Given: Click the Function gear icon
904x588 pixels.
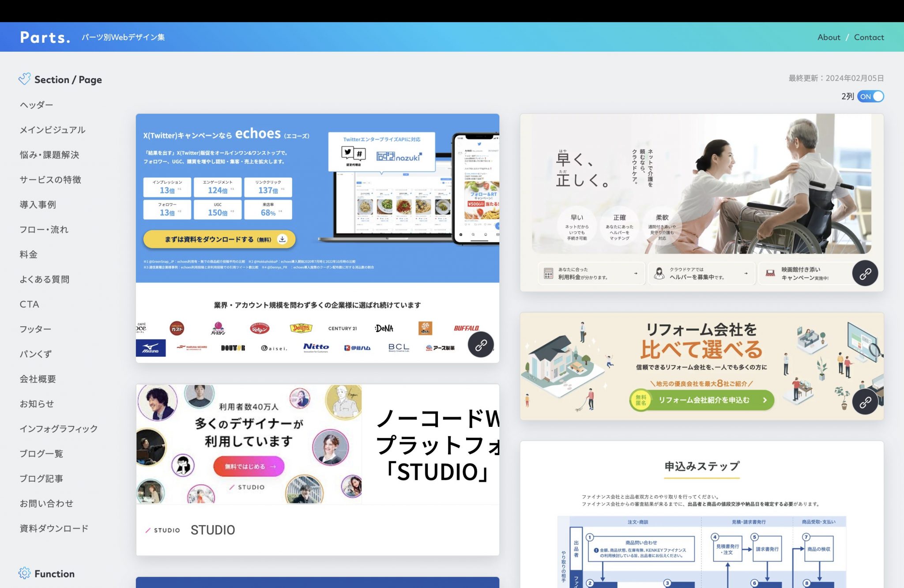Looking at the screenshot, I should click(x=25, y=573).
